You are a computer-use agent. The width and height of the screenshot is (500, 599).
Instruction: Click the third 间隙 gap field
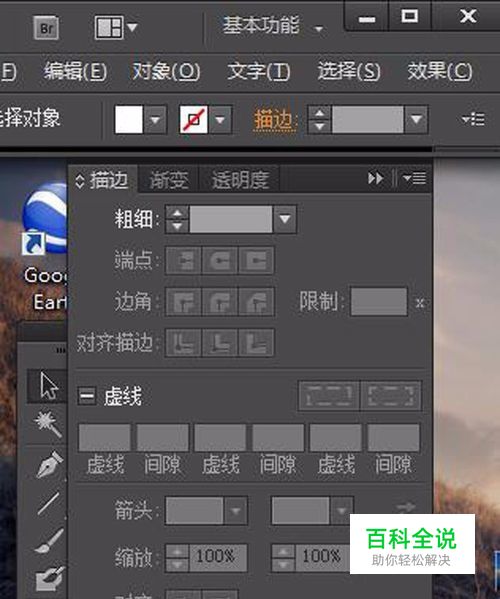(x=393, y=437)
